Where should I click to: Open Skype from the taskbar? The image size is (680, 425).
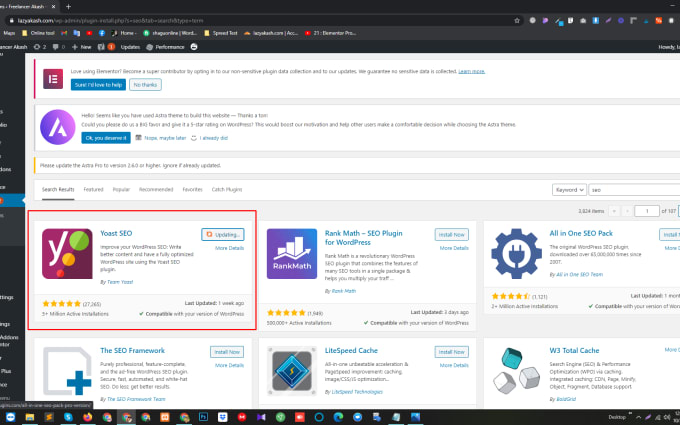point(69,417)
